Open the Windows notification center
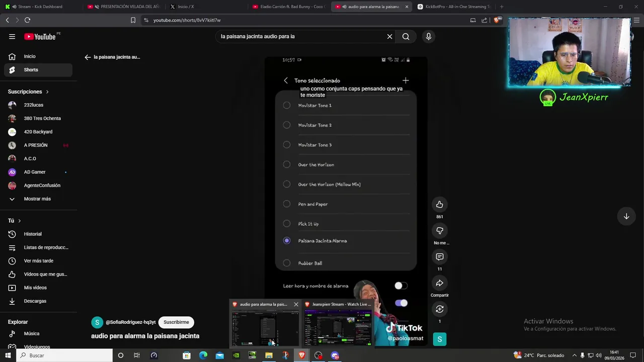The width and height of the screenshot is (644, 362). click(633, 355)
